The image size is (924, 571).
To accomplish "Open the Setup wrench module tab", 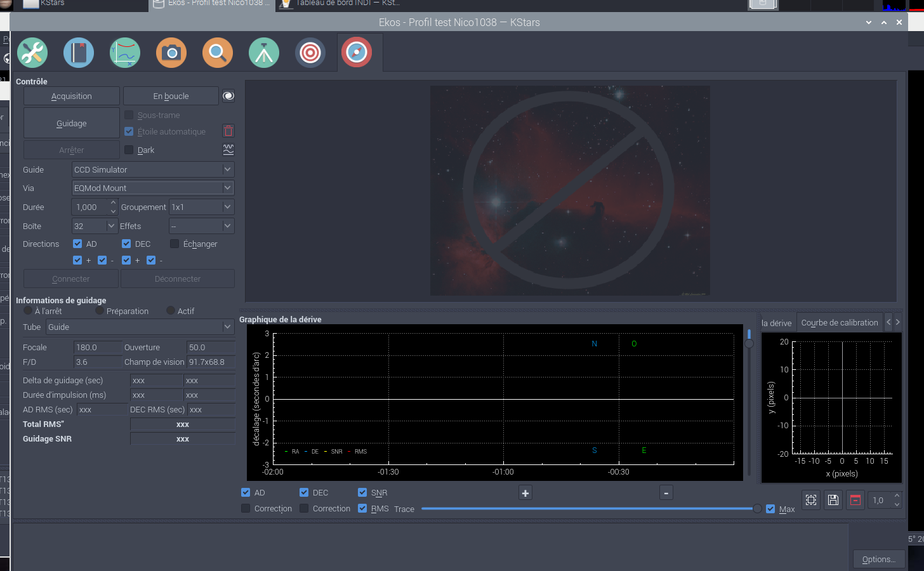I will (32, 53).
